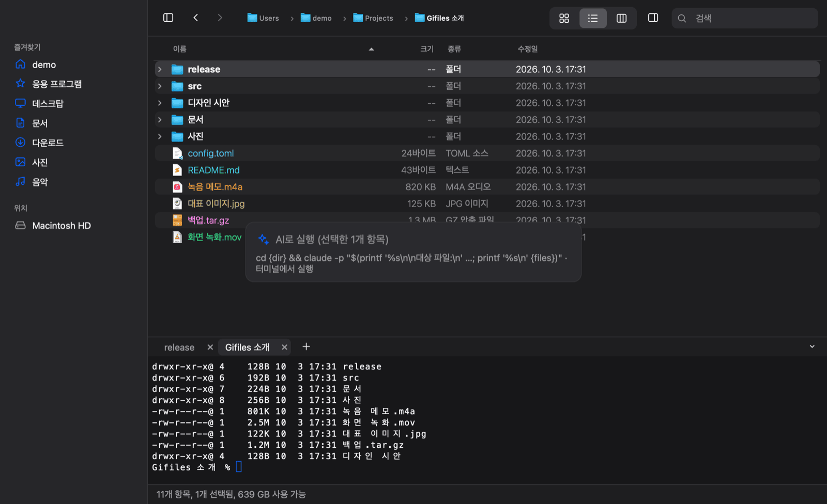The width and height of the screenshot is (827, 504).
Task: Expand the src folder
Action: [160, 86]
